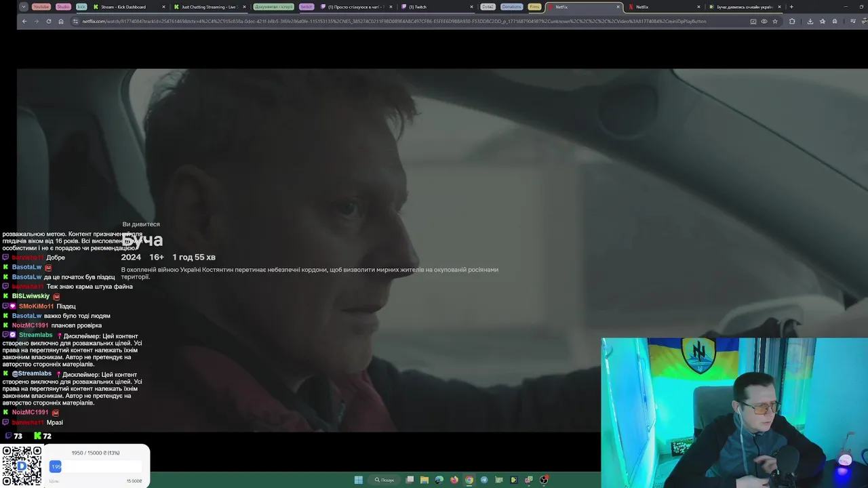Go forward in browser history
Image resolution: width=868 pixels, height=488 pixels.
[x=37, y=21]
